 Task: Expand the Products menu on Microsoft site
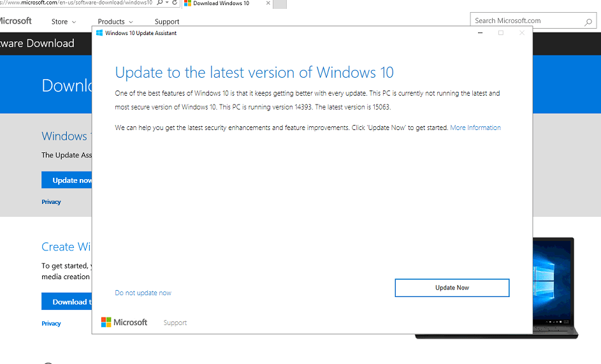[115, 22]
